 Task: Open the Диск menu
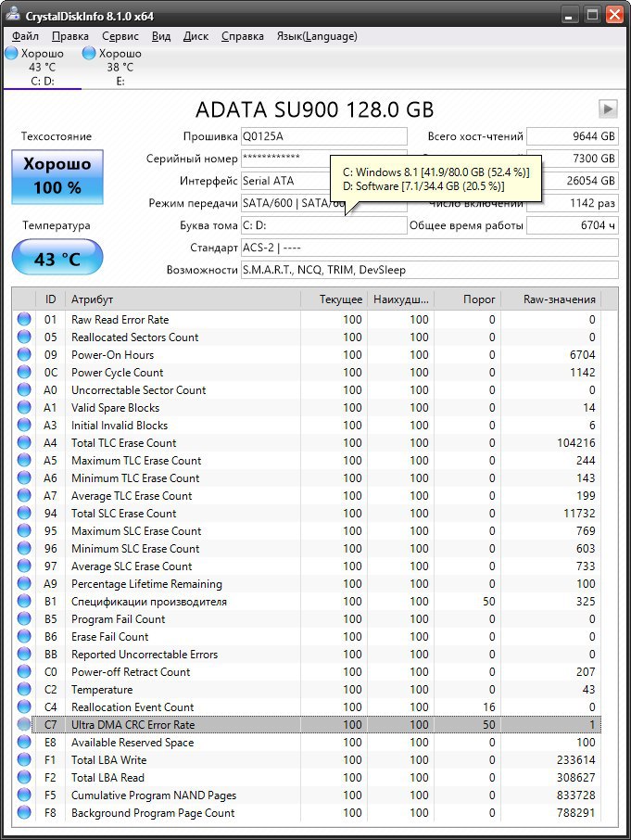pyautogui.click(x=196, y=36)
